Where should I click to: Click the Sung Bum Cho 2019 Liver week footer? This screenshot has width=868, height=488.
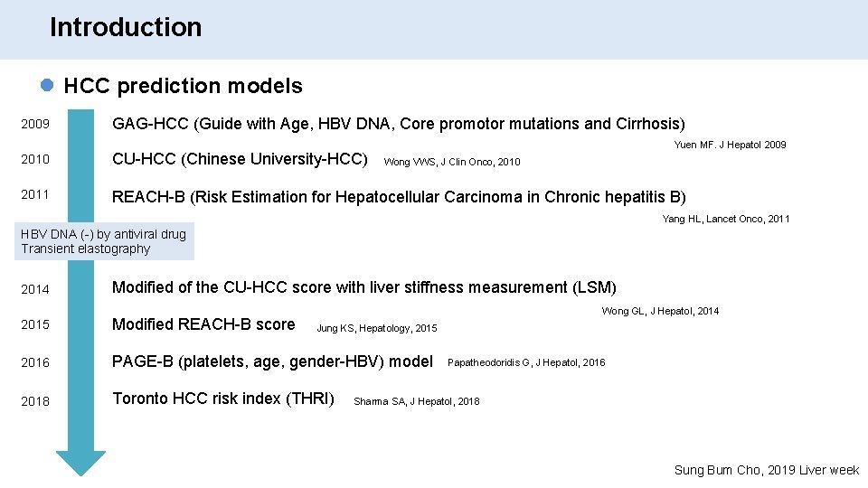(767, 470)
